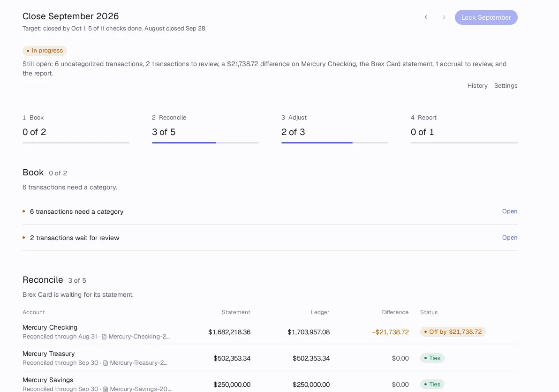
Task: Click the Ties badge in Mercury Savings row
Action: pos(432,384)
